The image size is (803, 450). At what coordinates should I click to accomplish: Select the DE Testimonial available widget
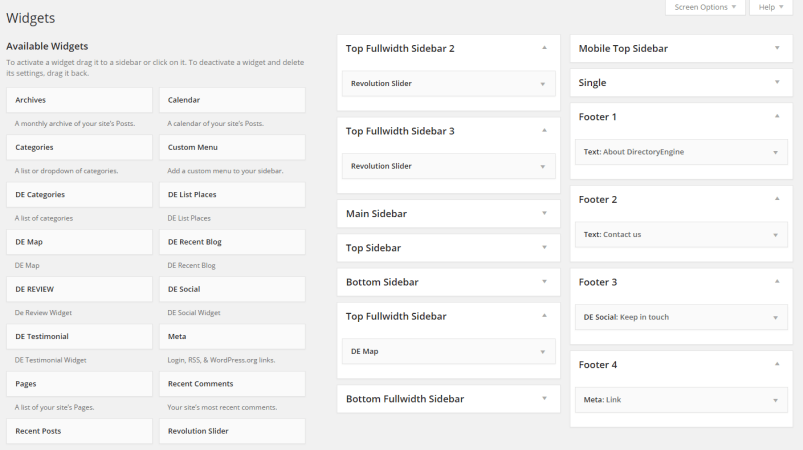coord(79,336)
